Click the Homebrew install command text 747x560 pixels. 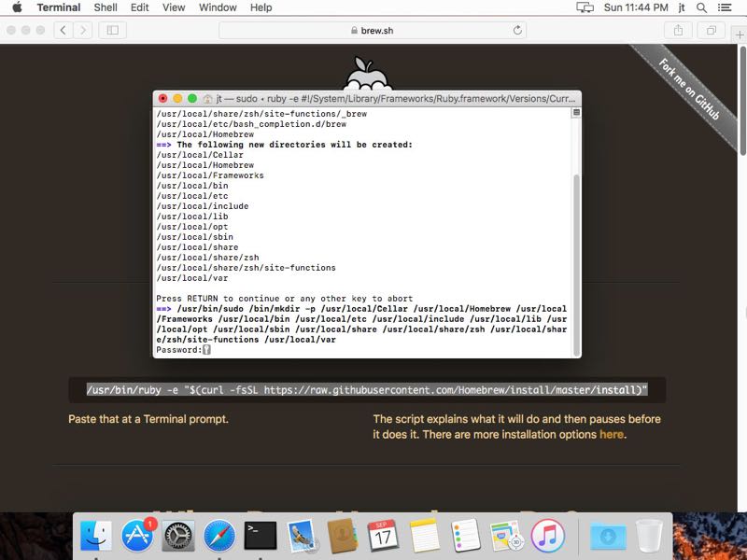[x=367, y=390]
